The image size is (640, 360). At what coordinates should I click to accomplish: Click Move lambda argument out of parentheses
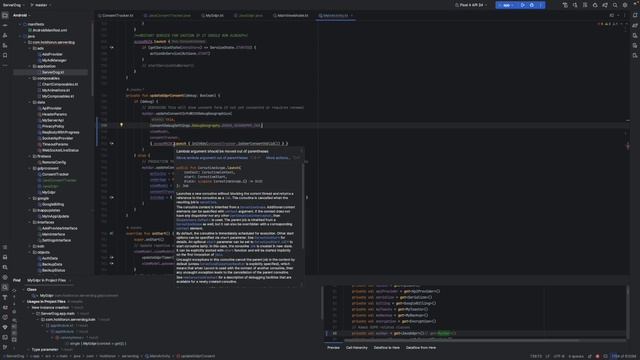pyautogui.click(x=212, y=158)
